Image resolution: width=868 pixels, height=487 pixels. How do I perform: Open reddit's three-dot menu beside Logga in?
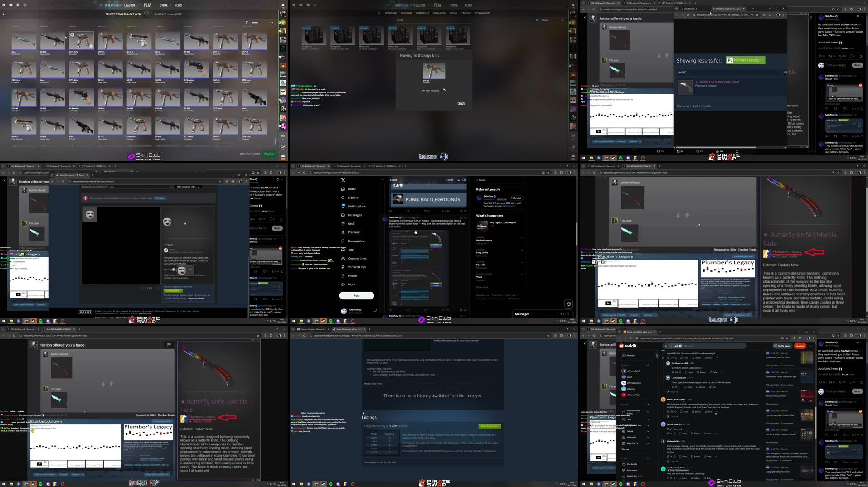click(810, 346)
